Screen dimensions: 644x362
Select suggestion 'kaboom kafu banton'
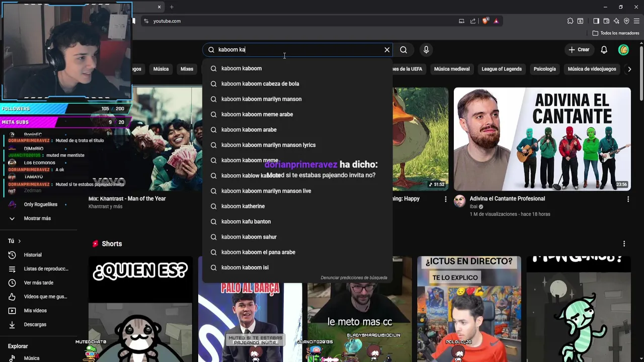(x=297, y=222)
